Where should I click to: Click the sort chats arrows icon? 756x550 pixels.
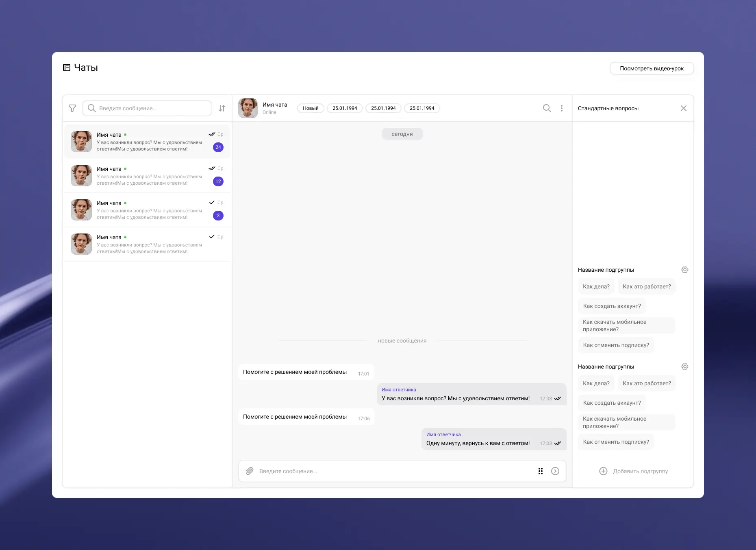click(x=222, y=108)
